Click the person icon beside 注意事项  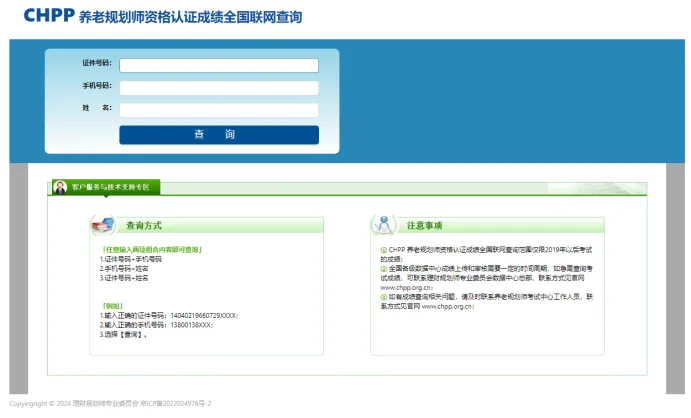click(382, 224)
